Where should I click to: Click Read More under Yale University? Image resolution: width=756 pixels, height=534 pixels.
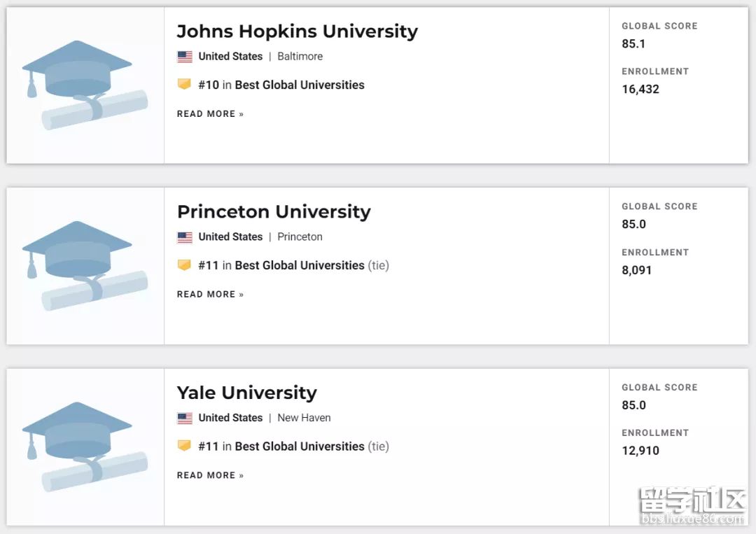click(x=210, y=475)
